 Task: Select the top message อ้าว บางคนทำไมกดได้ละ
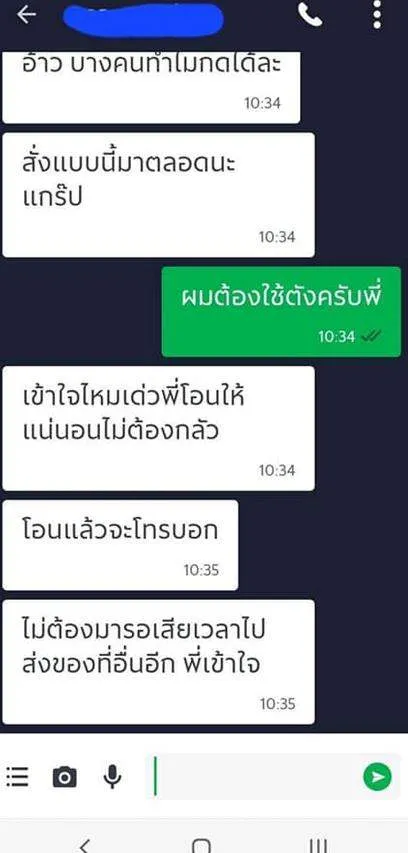151,87
